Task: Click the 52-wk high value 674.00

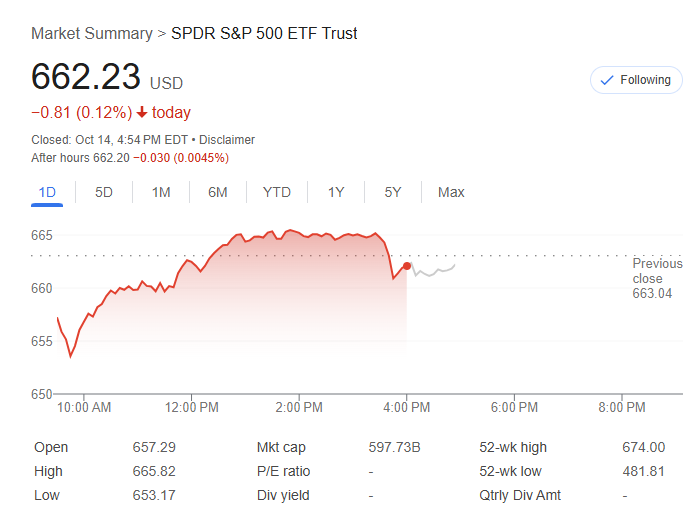Action: point(643,447)
